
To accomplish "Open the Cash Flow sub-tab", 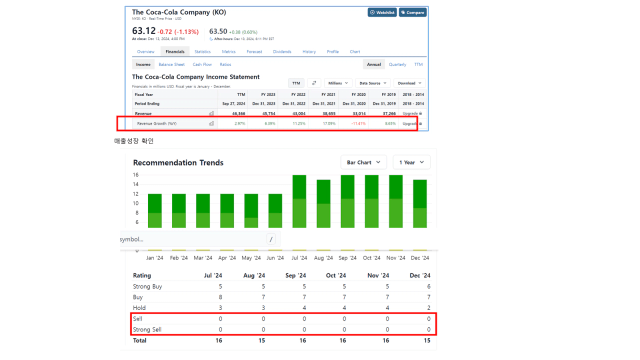I will click(202, 64).
